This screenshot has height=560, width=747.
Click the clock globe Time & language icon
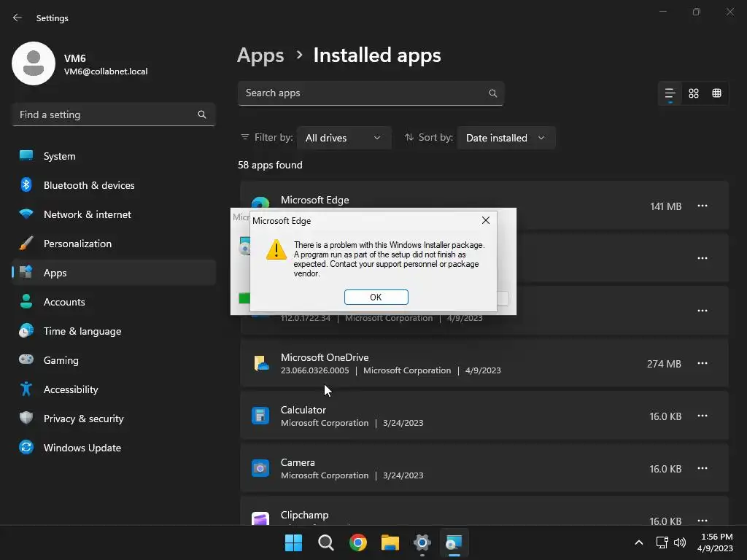pyautogui.click(x=26, y=330)
